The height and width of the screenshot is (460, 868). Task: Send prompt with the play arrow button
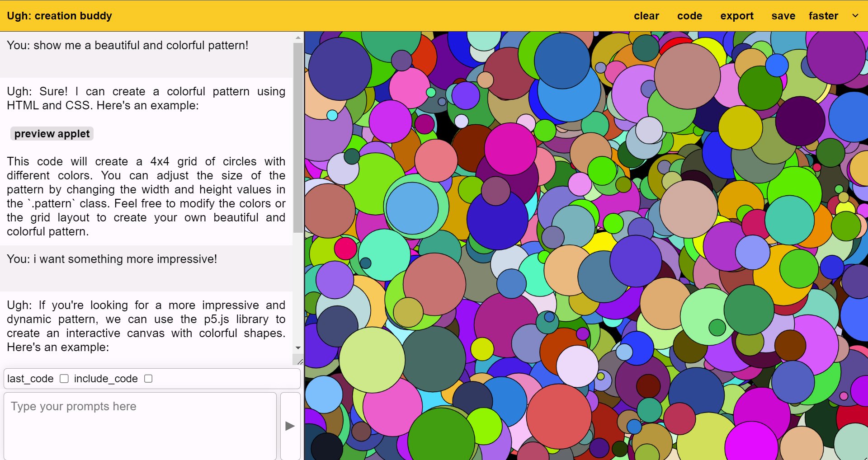290,426
